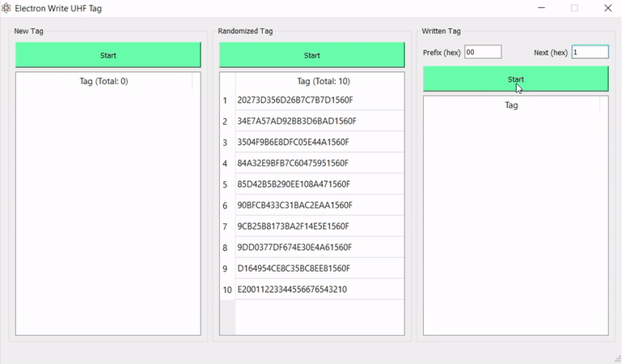Select tag 34E7A57AD92BB3D6BAD1560F row
622x364 pixels.
(x=296, y=121)
